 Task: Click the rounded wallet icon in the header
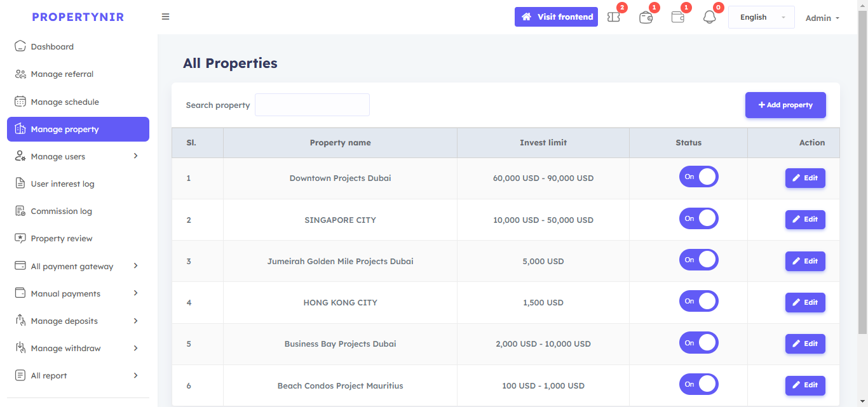click(646, 17)
